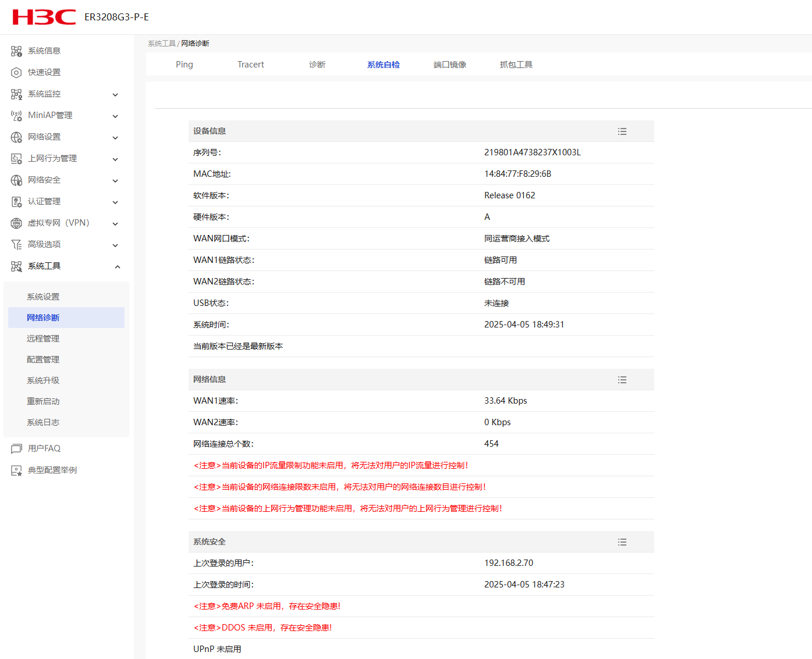This screenshot has width=812, height=659.
Task: Click the 网络设置 globe icon
Action: tap(16, 137)
